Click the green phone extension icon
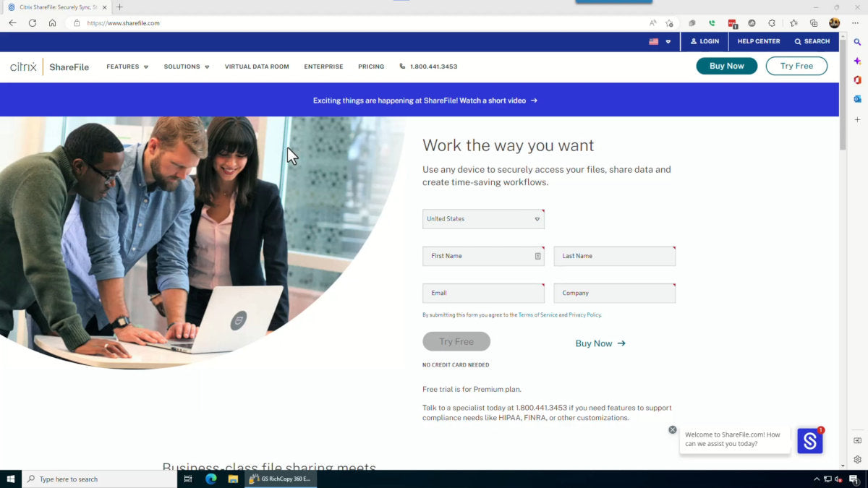The width and height of the screenshot is (868, 488). coord(712,23)
